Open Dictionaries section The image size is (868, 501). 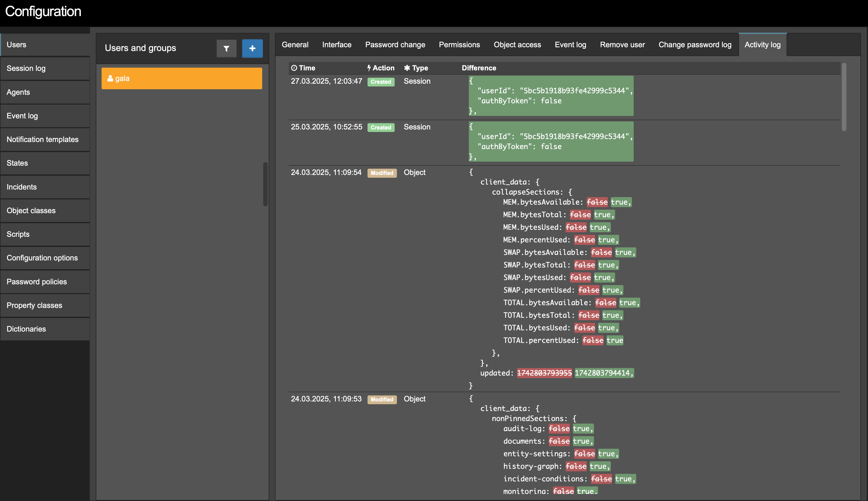pos(45,329)
